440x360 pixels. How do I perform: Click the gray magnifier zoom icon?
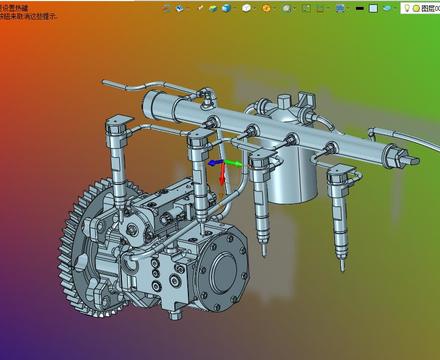286,9
